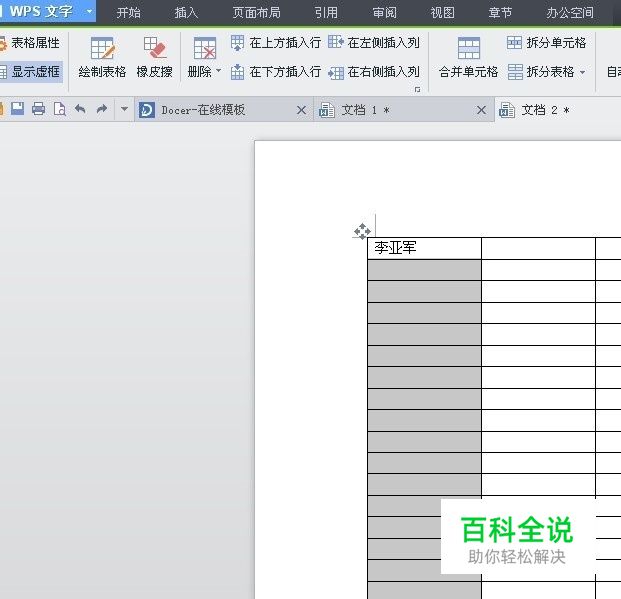621x599 pixels.
Task: Switch to the 插入 ribbon tab
Action: pos(186,12)
